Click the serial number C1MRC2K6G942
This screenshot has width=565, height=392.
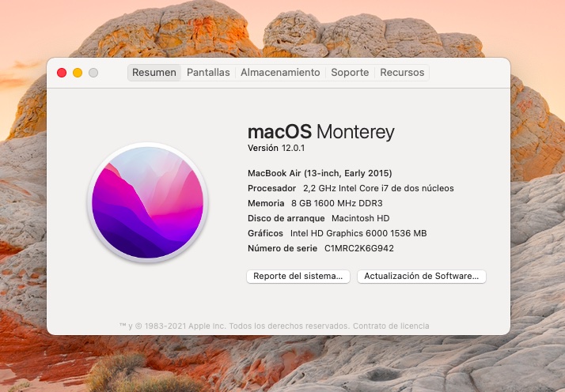[x=358, y=248]
